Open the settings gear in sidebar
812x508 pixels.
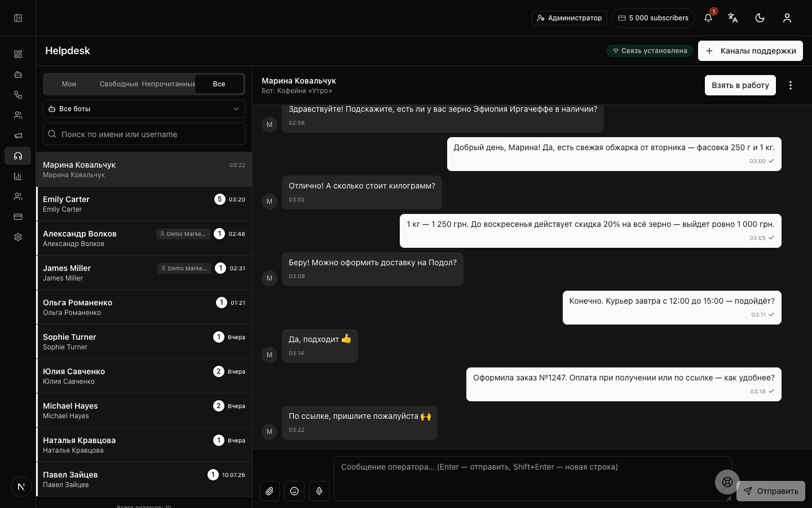click(x=18, y=237)
